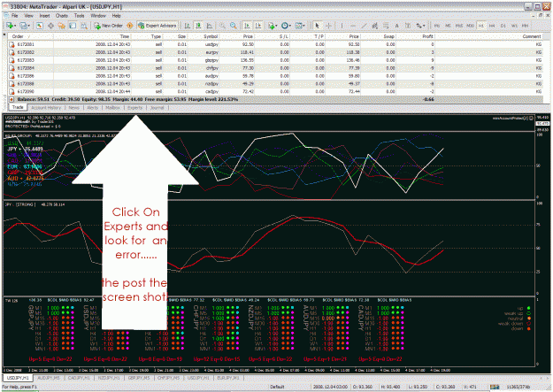Select the trendline drawing tool

tap(364, 26)
